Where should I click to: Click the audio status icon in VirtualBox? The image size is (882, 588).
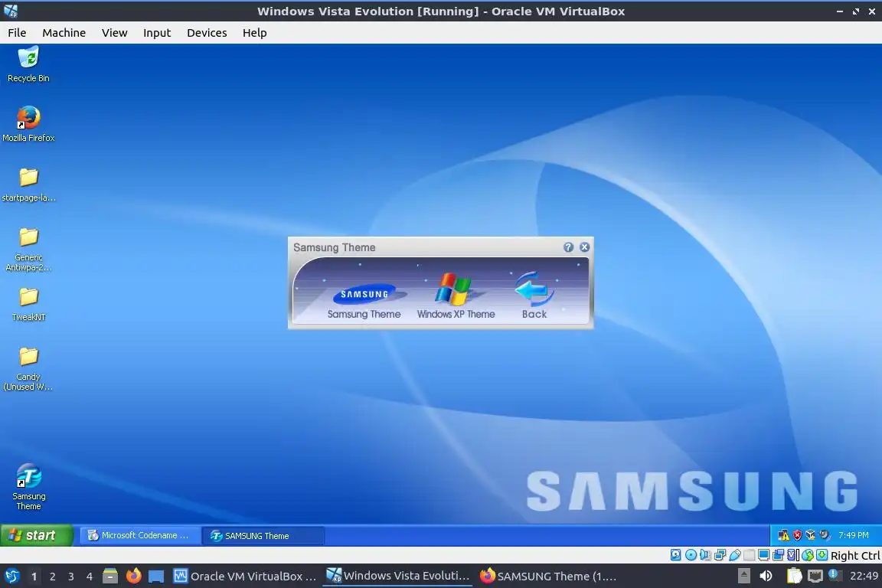pos(705,555)
